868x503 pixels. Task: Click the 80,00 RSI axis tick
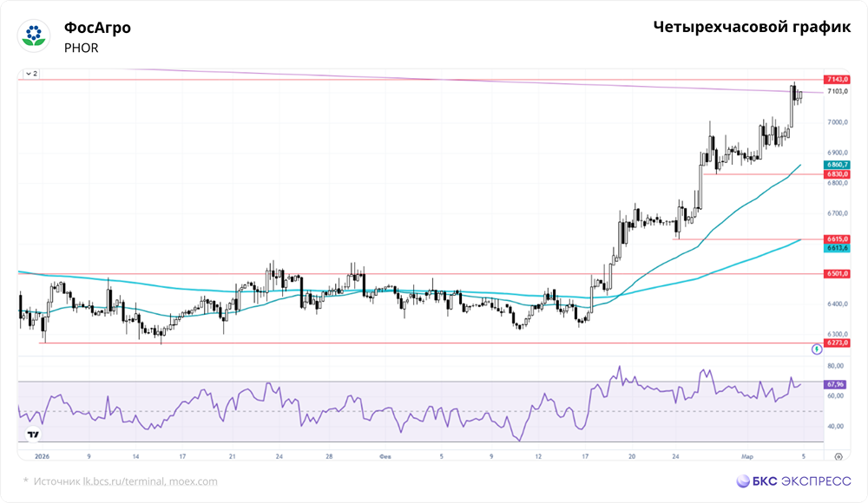835,366
